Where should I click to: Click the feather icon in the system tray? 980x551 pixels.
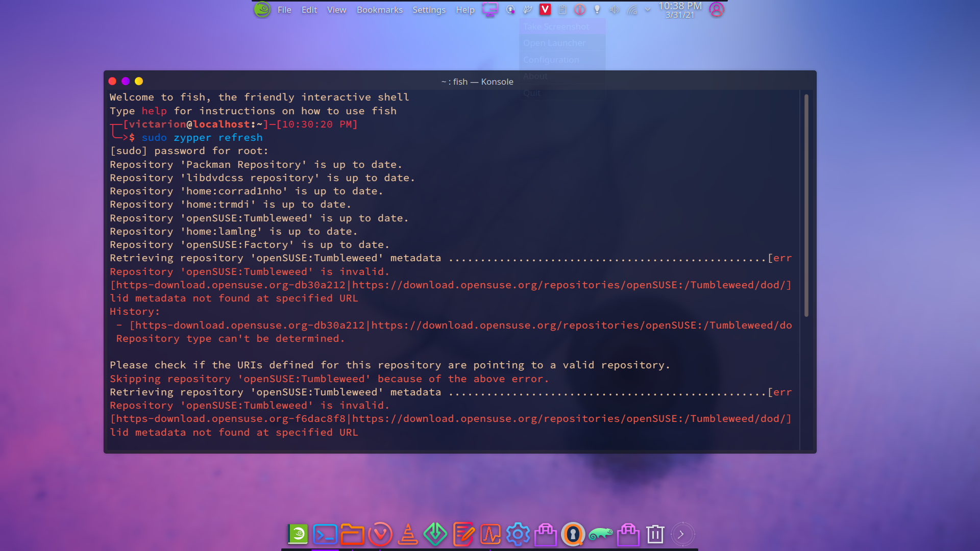(x=528, y=10)
